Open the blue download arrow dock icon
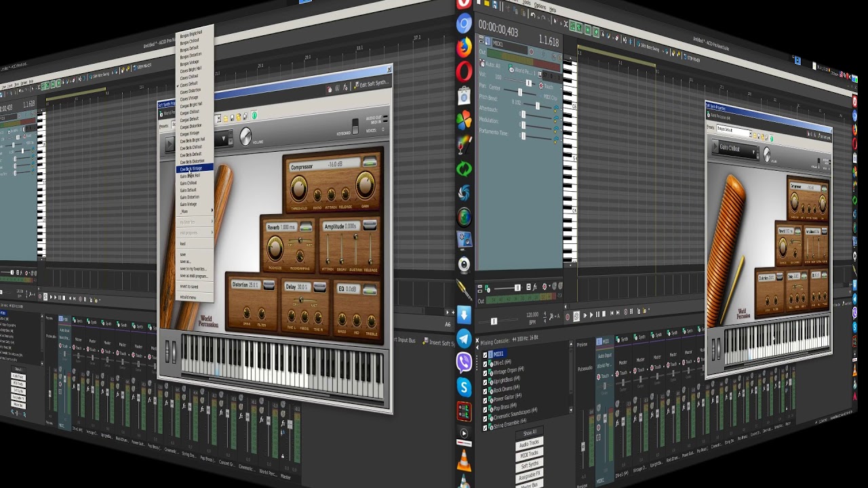Viewport: 868px width, 488px height. [464, 314]
